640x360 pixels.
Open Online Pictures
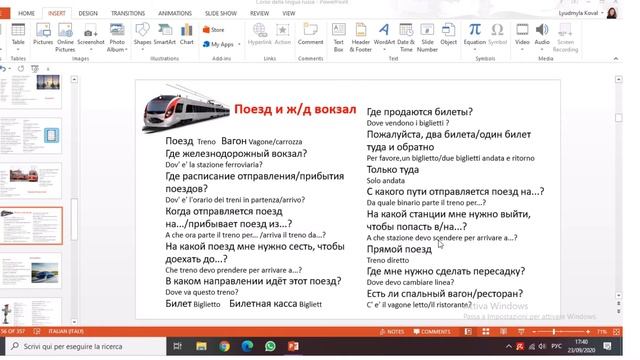[65, 38]
